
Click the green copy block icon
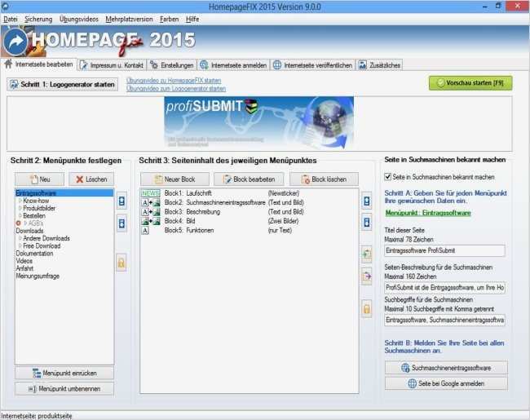tap(366, 254)
